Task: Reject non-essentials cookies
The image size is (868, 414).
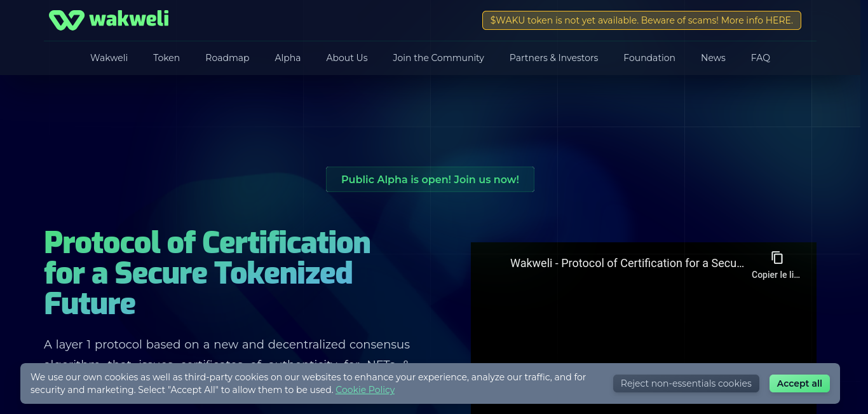Action: tap(686, 383)
